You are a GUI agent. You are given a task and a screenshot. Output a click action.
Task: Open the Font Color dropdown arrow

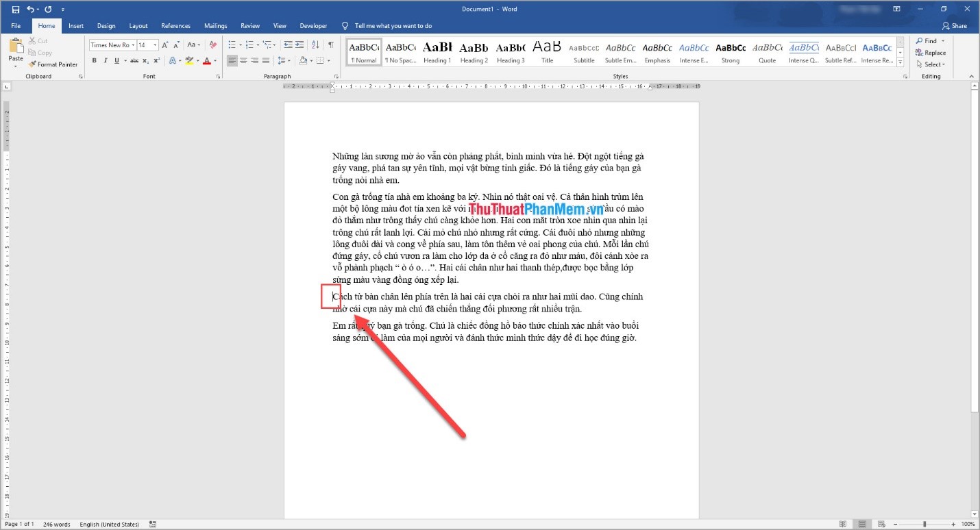pos(215,60)
